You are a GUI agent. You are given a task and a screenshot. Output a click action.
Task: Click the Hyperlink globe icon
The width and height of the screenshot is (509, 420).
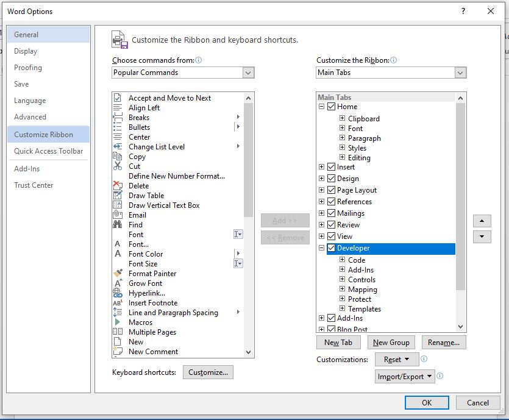tap(118, 293)
